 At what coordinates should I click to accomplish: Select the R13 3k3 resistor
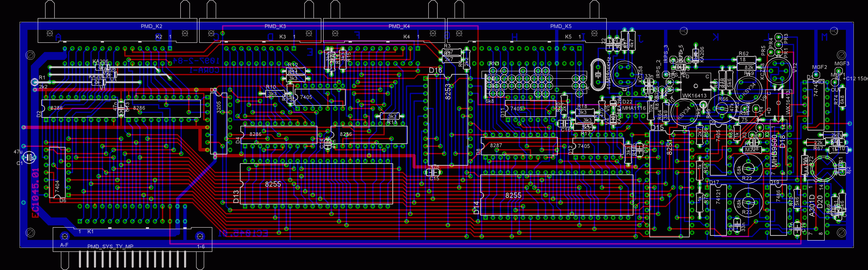point(392,117)
